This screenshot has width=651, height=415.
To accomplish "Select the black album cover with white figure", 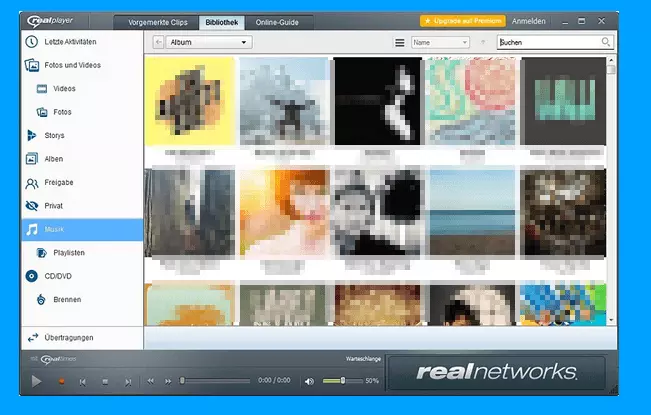I will (x=378, y=101).
